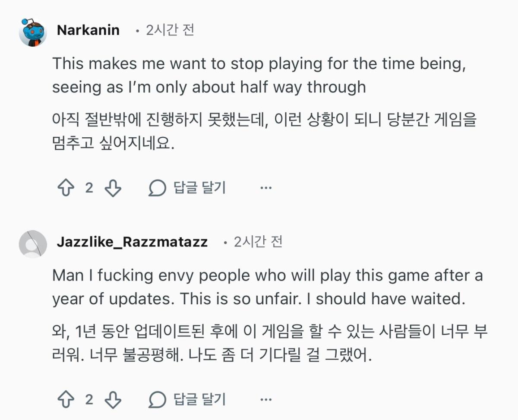Downvote Narkanin's comment

click(x=113, y=188)
